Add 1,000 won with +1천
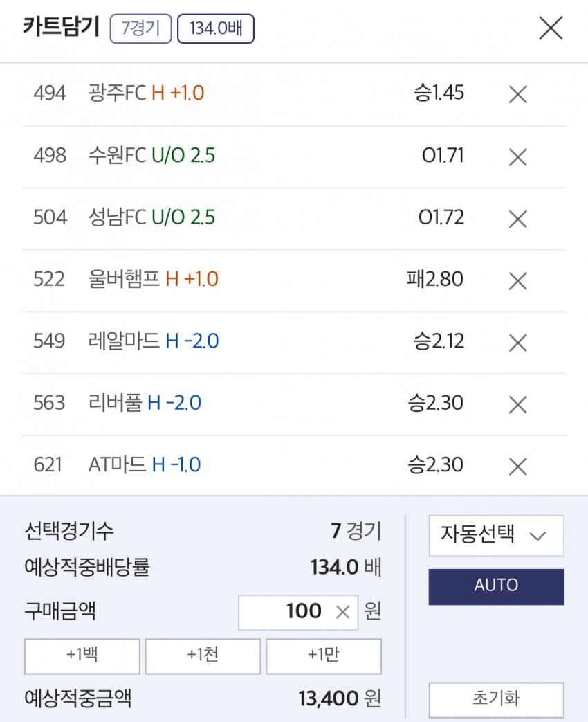 pos(203,656)
